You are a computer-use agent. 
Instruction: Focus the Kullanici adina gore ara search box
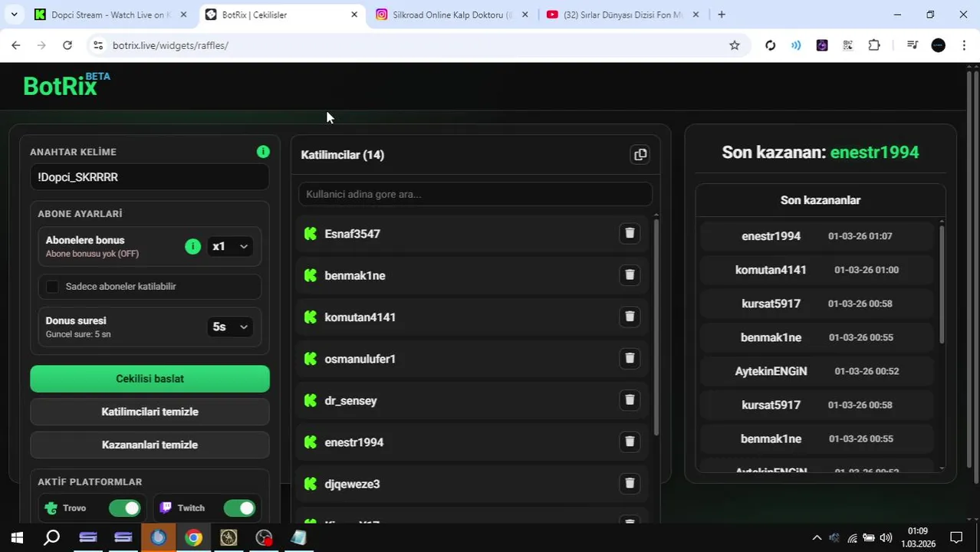(x=475, y=194)
